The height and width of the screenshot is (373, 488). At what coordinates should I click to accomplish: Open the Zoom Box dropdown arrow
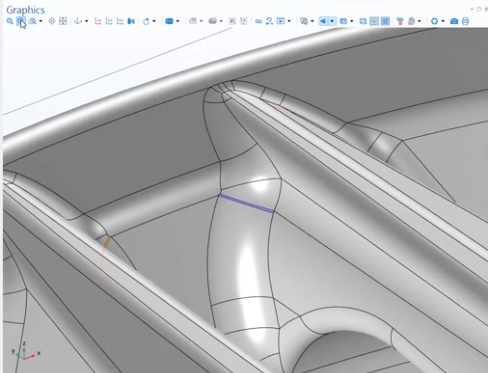tap(41, 21)
